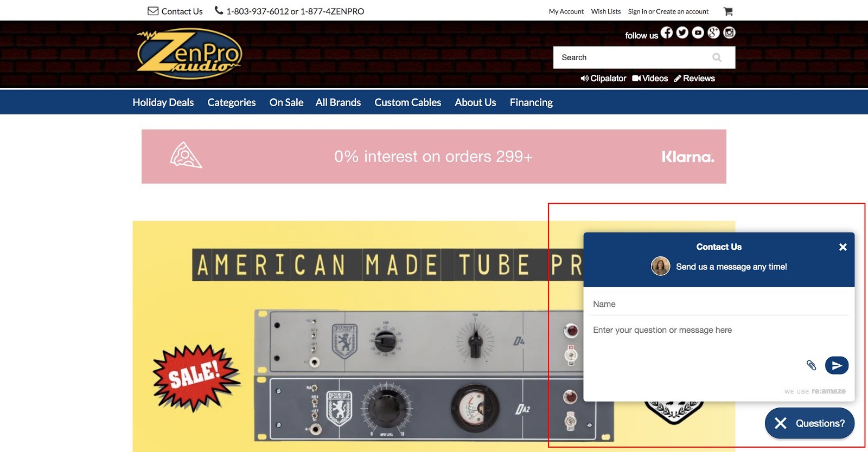Open the shopping cart icon
This screenshot has width=868, height=452.
(x=728, y=11)
